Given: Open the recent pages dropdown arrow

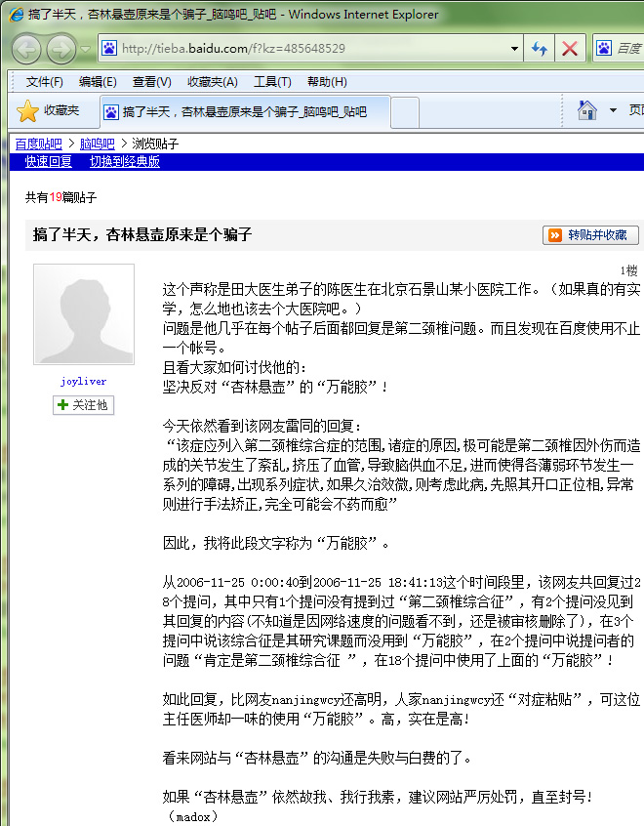Looking at the screenshot, I should (x=86, y=49).
